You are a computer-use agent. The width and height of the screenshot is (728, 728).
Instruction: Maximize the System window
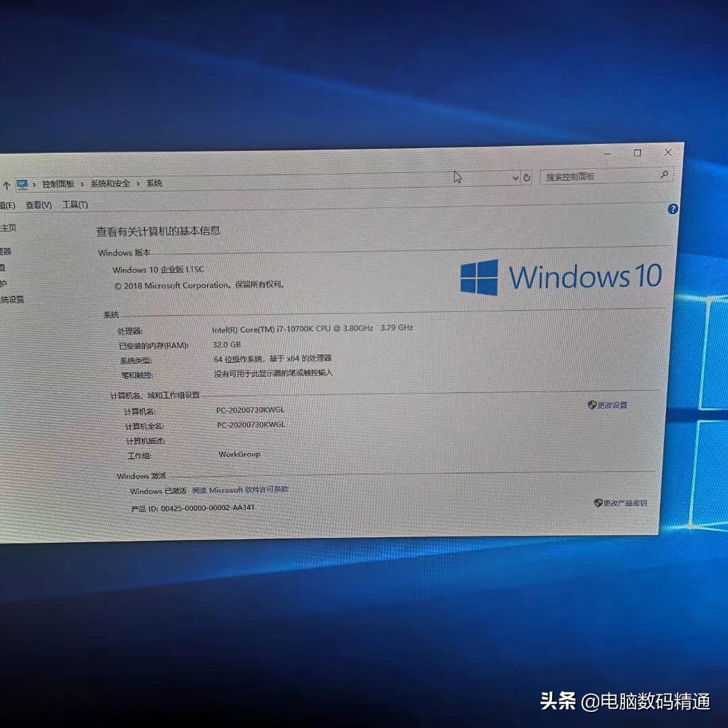[638, 153]
